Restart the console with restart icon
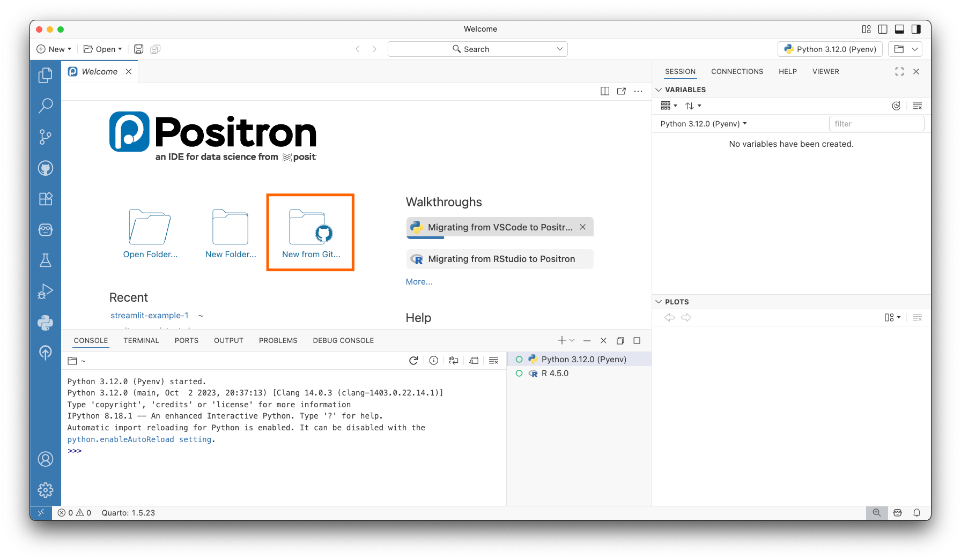Screen dimensions: 961x560 coord(413,361)
